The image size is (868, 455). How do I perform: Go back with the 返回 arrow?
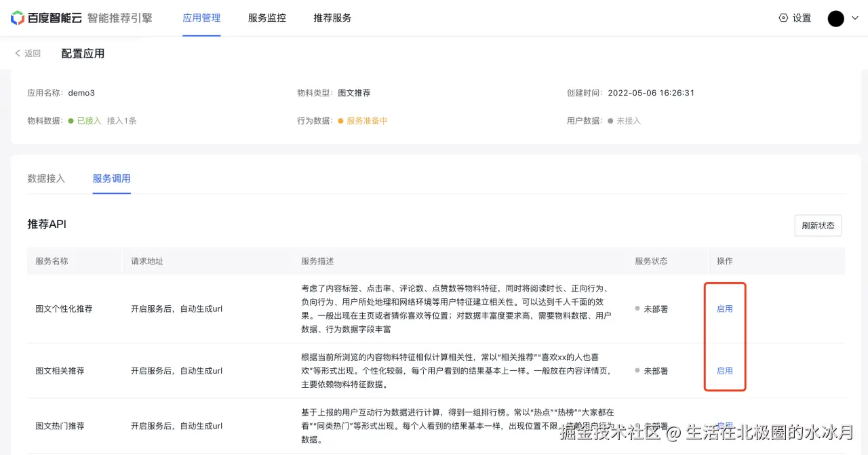point(28,54)
